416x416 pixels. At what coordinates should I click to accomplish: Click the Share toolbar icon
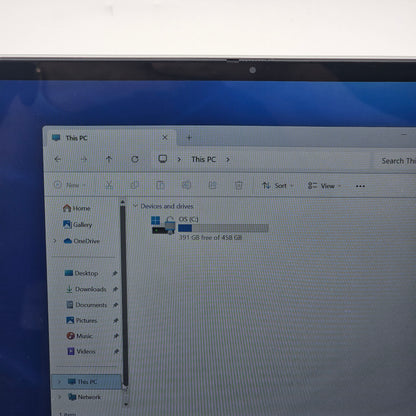212,185
